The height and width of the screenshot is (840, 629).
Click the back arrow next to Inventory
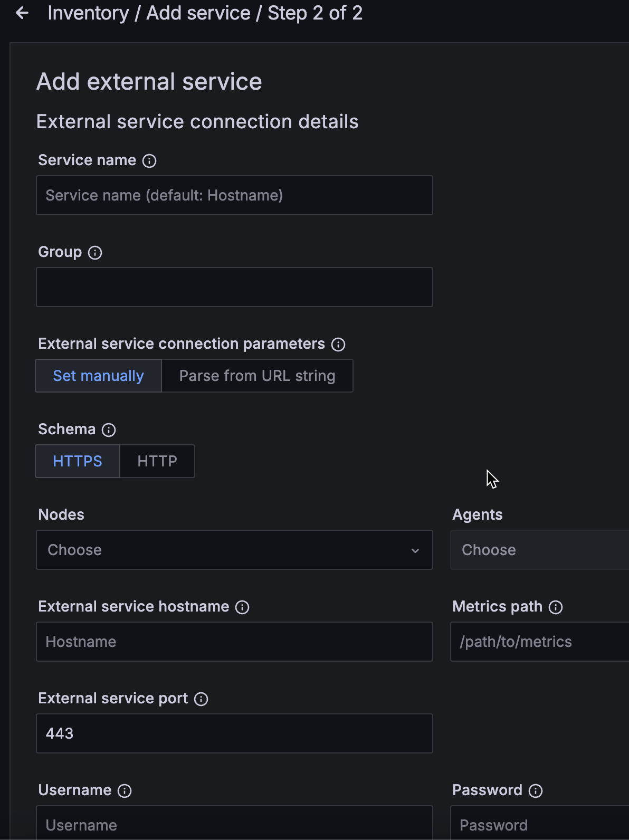(22, 13)
